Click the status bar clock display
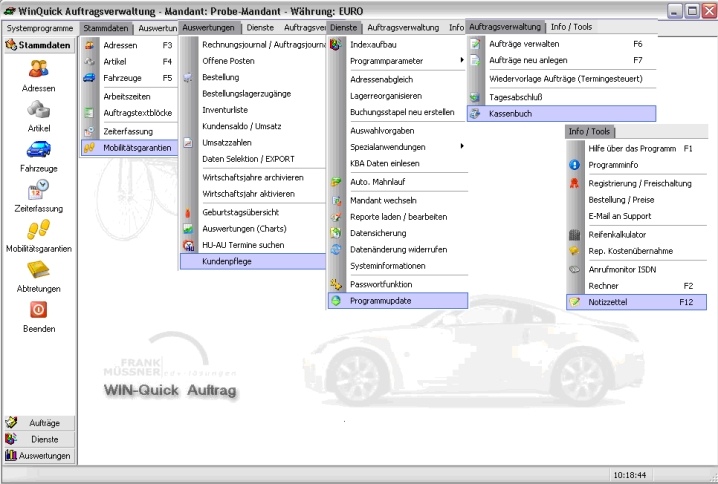 point(629,475)
